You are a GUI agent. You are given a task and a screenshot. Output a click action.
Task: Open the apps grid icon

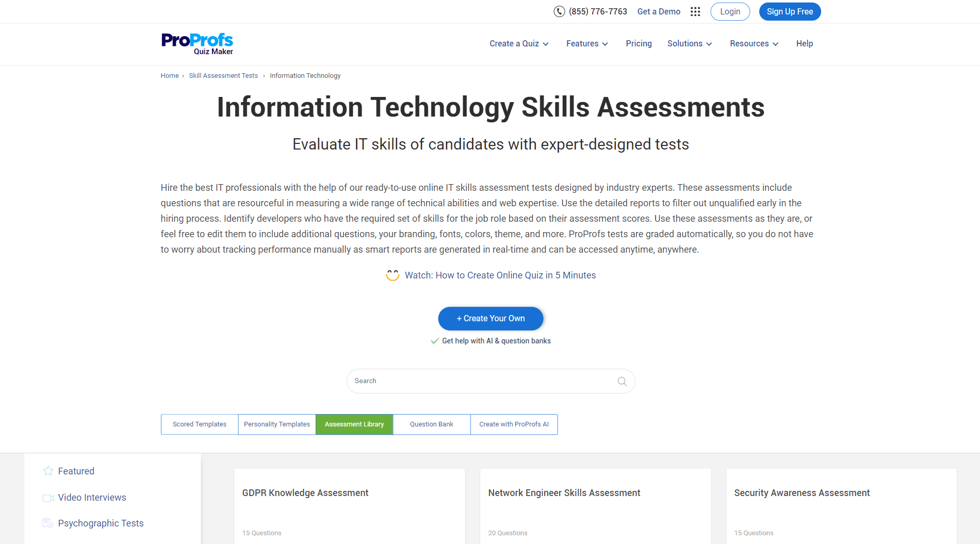(x=695, y=11)
